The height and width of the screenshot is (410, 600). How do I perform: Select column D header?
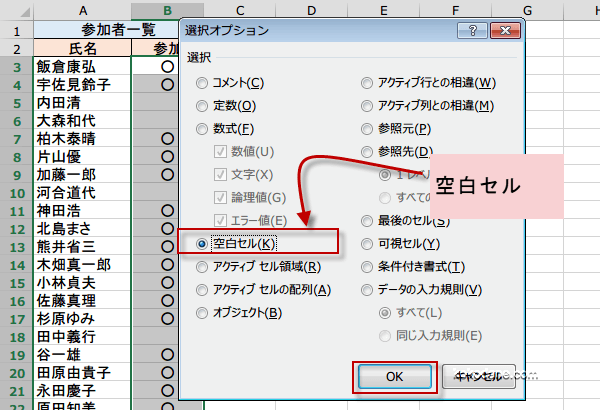point(311,10)
